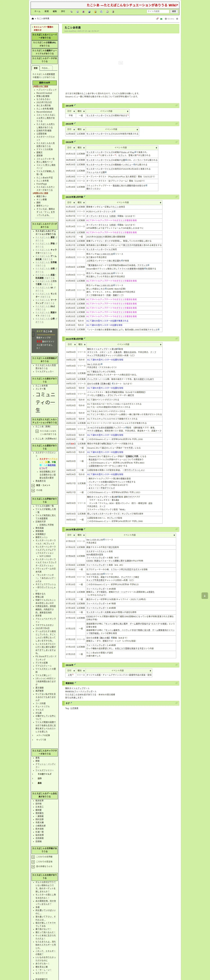
Task: Click the 検索 search button
Action: click(174, 11)
